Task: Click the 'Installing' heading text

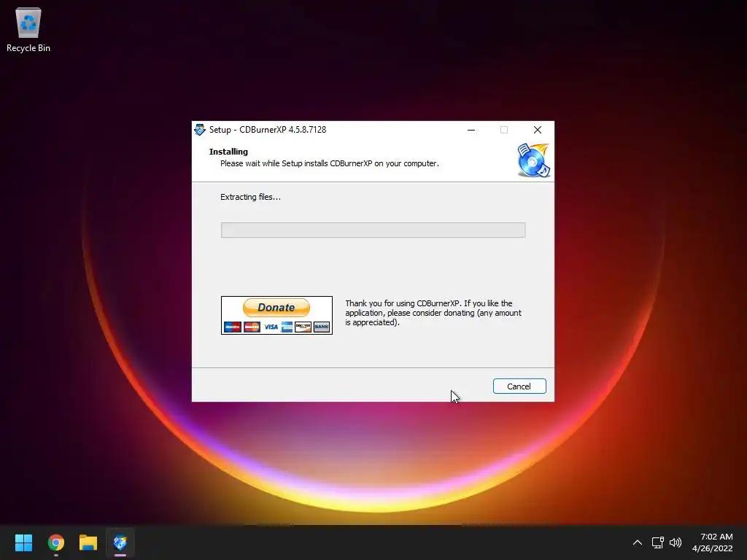Action: coord(228,152)
